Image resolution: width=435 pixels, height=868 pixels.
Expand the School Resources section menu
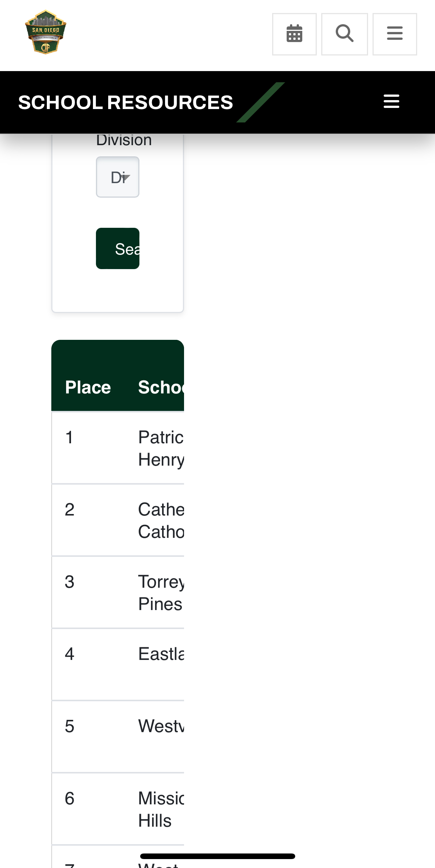pos(391,102)
